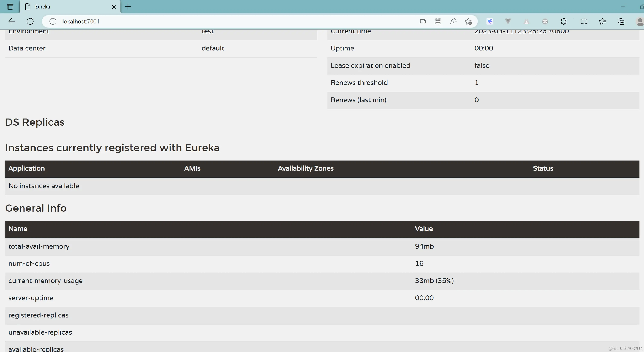Open the Collections panel
The height and width of the screenshot is (352, 644).
click(x=621, y=22)
